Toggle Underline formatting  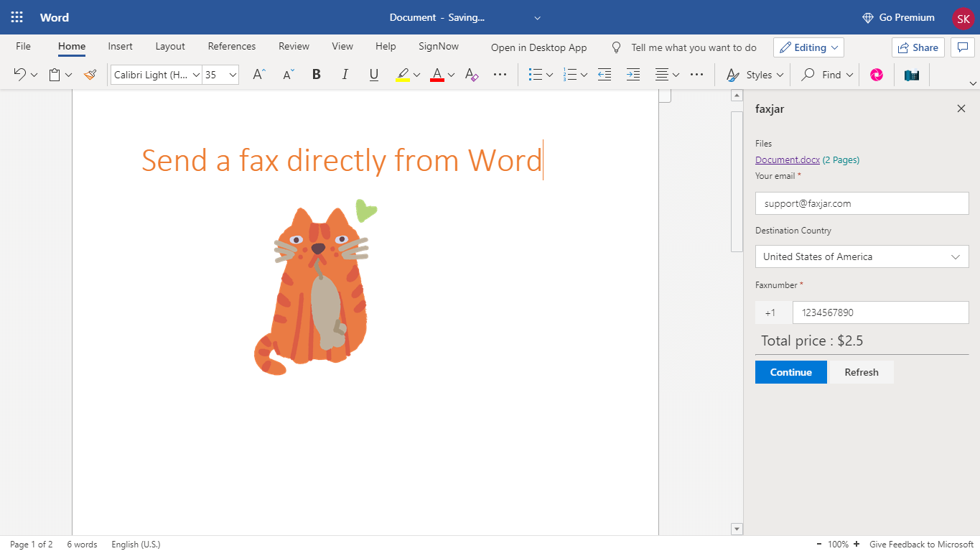373,75
